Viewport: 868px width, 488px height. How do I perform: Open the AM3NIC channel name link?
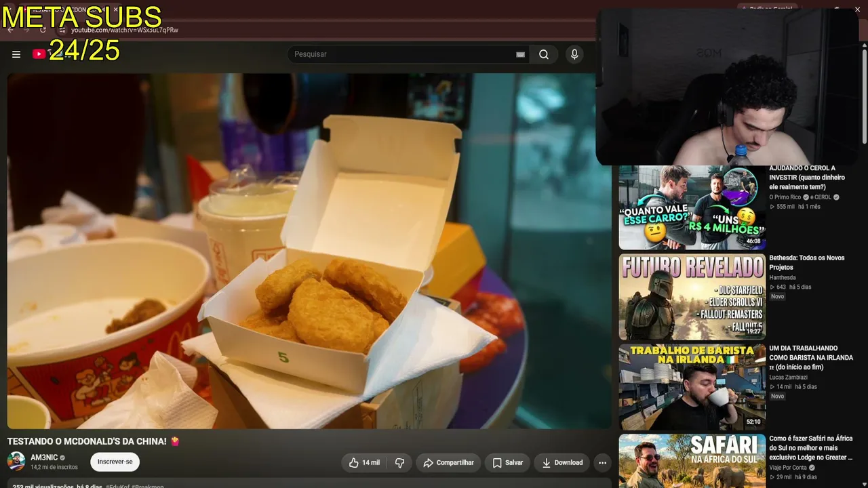pos(44,458)
